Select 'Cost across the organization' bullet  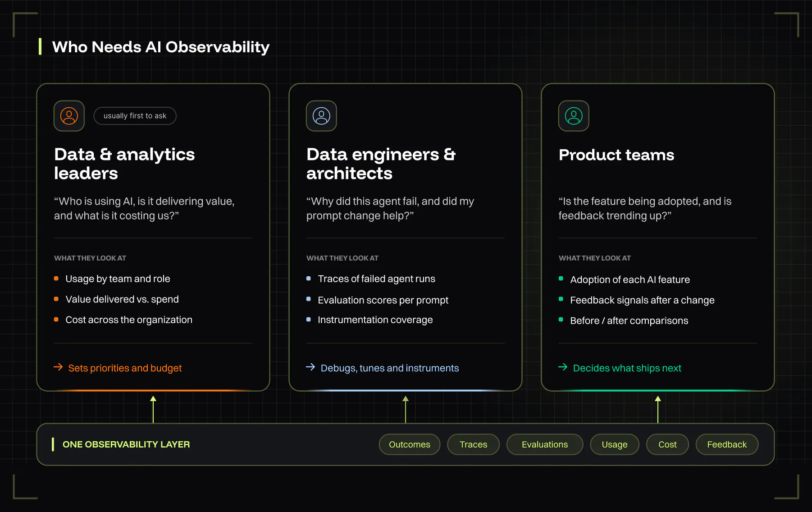coord(129,320)
